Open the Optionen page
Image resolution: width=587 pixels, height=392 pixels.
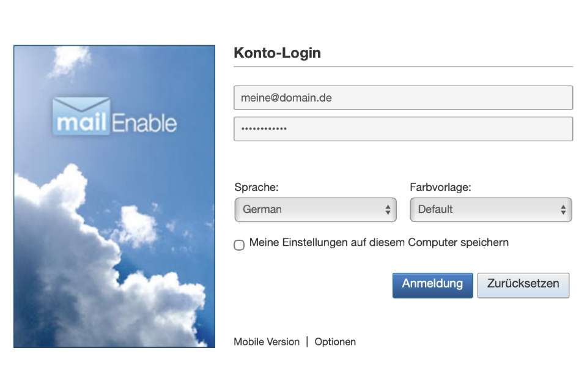click(x=335, y=341)
